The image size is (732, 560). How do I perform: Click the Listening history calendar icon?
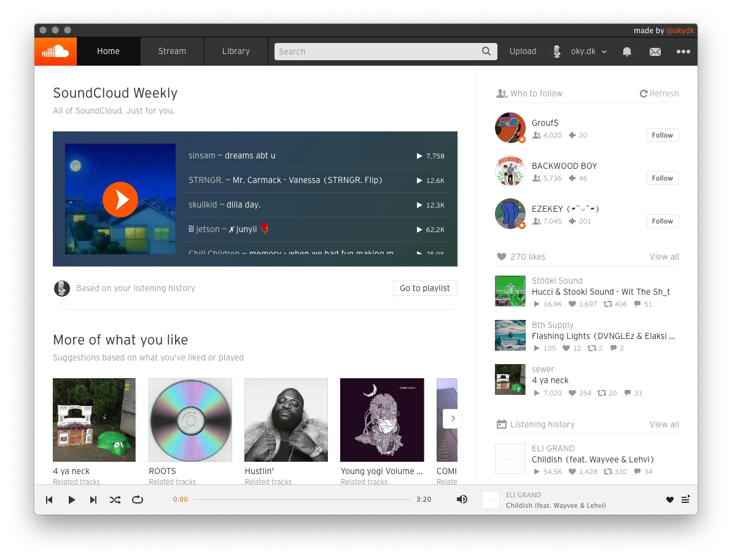click(x=501, y=424)
